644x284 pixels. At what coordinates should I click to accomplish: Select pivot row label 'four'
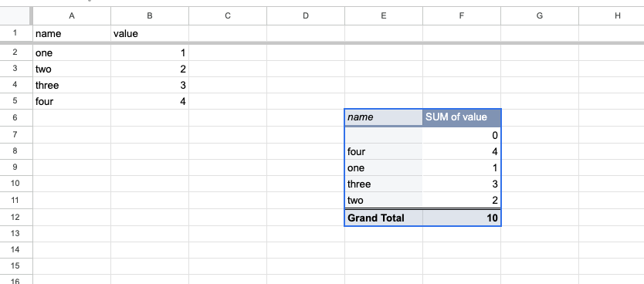click(x=384, y=151)
